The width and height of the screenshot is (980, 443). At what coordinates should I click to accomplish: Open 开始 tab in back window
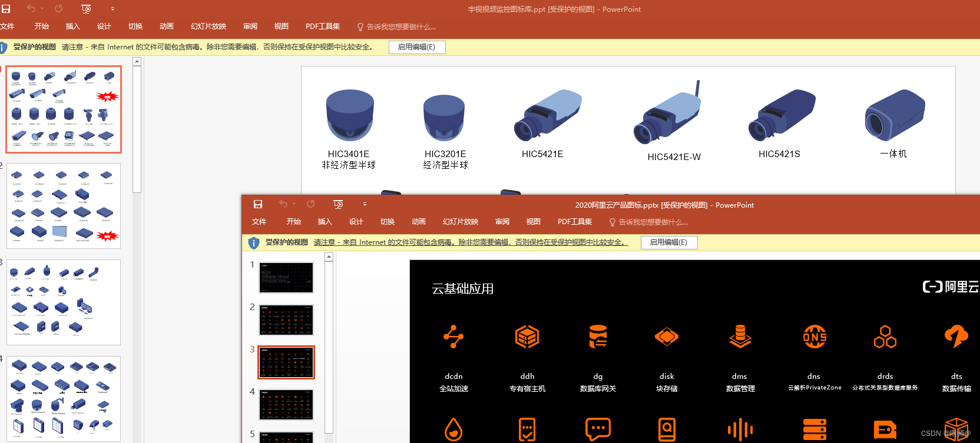[x=42, y=26]
